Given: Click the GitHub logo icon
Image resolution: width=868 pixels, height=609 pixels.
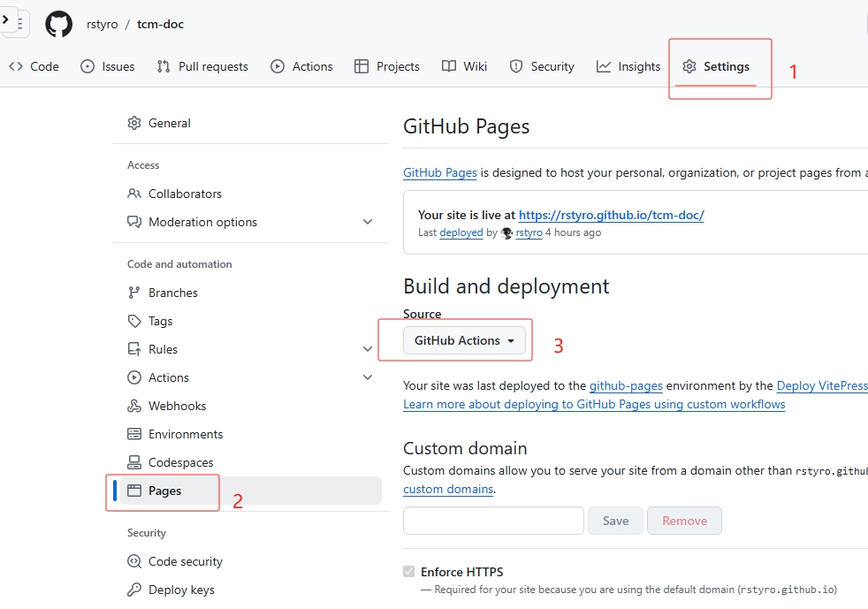Looking at the screenshot, I should (x=59, y=24).
